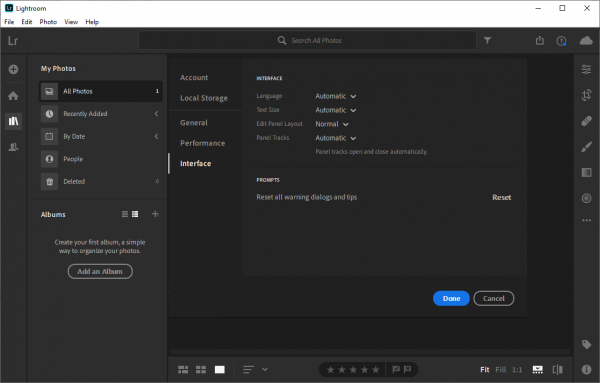Flag photo as picked
The image size is (600, 383).
coord(396,369)
